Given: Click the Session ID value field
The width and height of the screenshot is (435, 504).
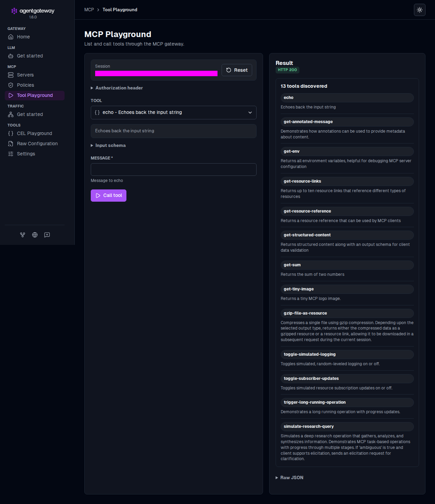Looking at the screenshot, I should 156,73.
